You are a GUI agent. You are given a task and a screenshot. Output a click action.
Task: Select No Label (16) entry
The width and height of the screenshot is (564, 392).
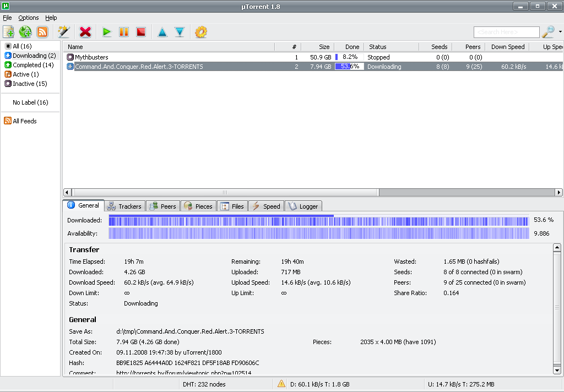pos(30,102)
